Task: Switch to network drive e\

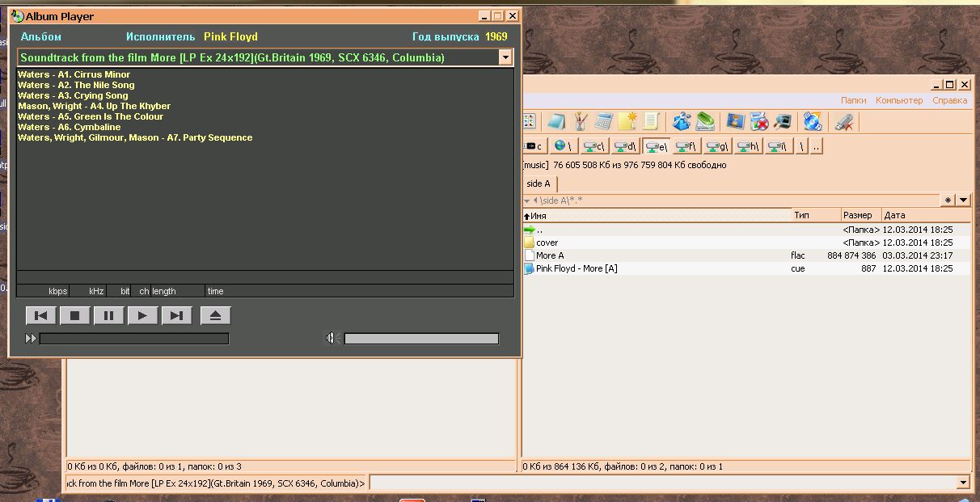Action: coord(657,146)
